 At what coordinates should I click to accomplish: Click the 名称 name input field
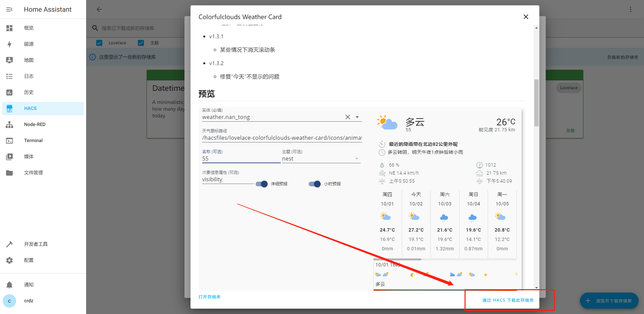(241, 159)
